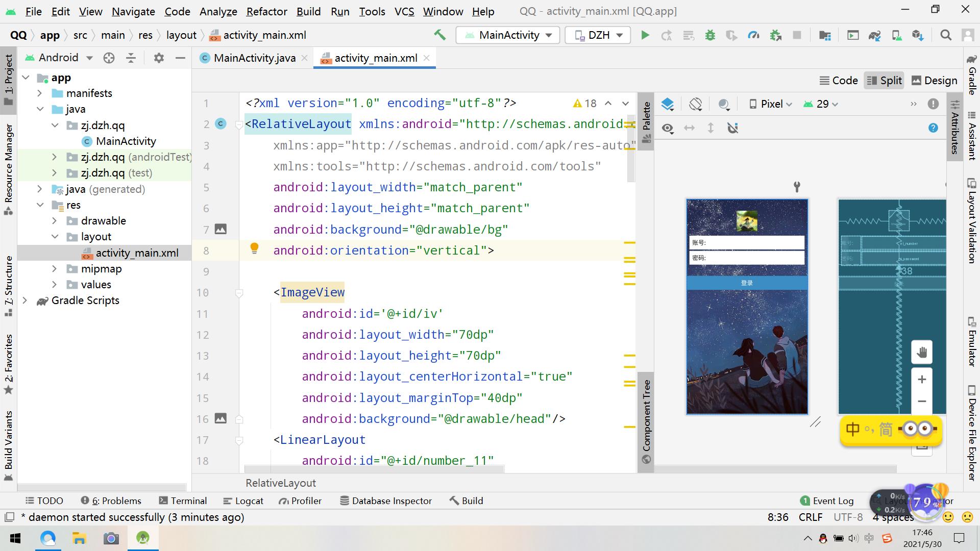Toggle the clear constraints magnet icon
The height and width of the screenshot is (551, 980).
coord(733,128)
